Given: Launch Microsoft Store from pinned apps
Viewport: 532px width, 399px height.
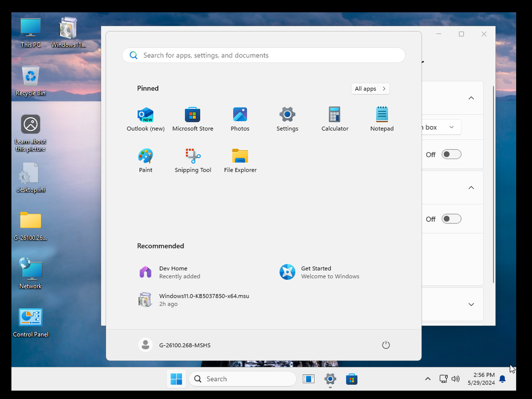Looking at the screenshot, I should pos(193,119).
